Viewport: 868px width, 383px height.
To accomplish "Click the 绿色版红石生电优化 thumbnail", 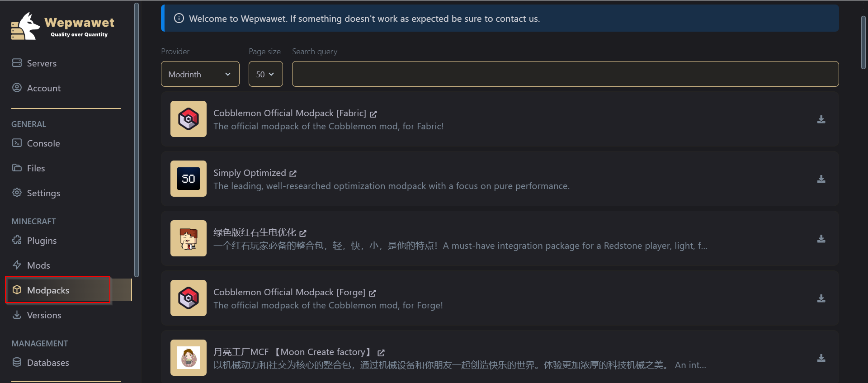I will pos(189,238).
